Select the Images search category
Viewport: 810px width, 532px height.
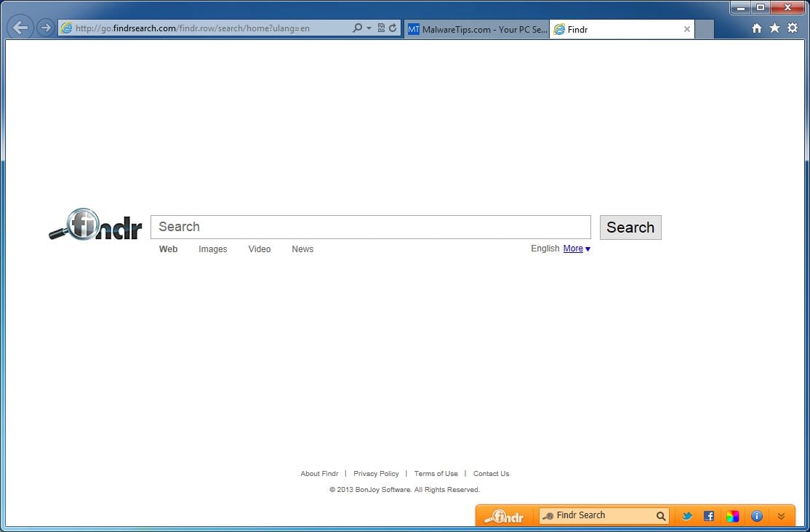click(x=213, y=249)
